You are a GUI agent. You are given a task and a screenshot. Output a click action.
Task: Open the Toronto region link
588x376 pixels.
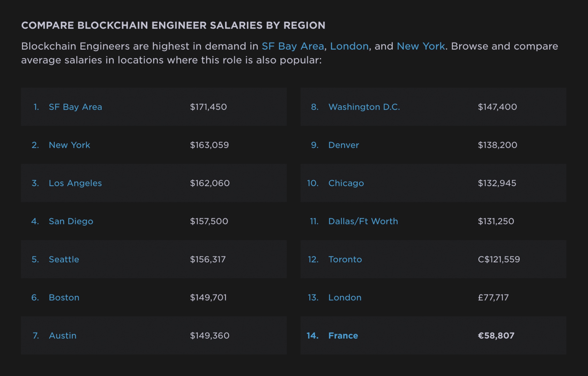tap(345, 259)
